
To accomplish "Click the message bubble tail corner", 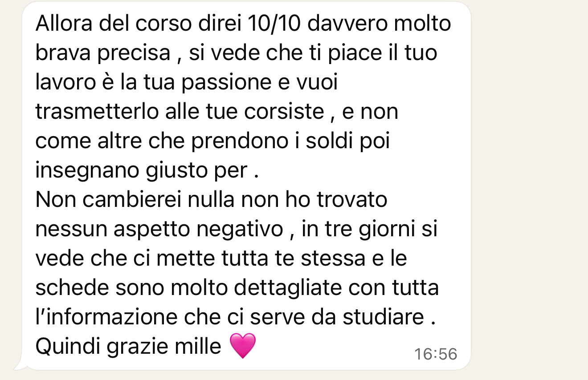I will (20, 365).
